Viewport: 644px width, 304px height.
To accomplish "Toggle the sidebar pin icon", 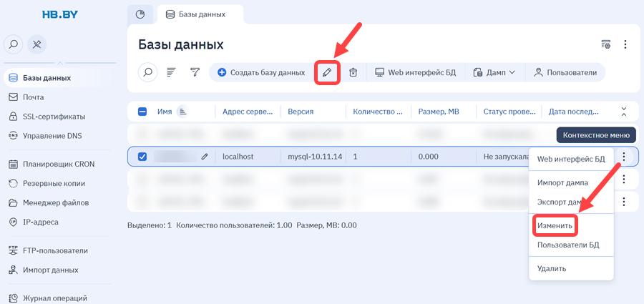I will [x=37, y=44].
